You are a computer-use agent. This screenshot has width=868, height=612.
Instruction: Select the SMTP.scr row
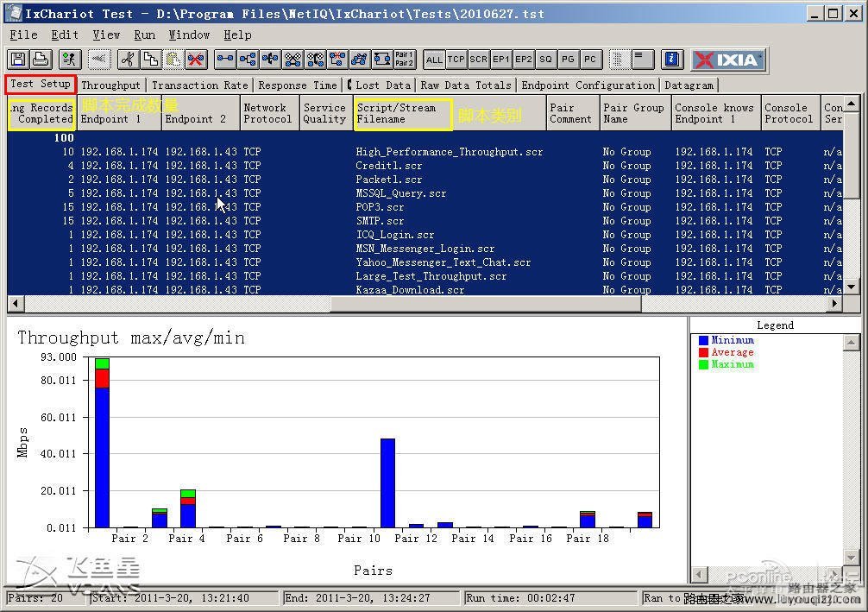[x=425, y=221]
